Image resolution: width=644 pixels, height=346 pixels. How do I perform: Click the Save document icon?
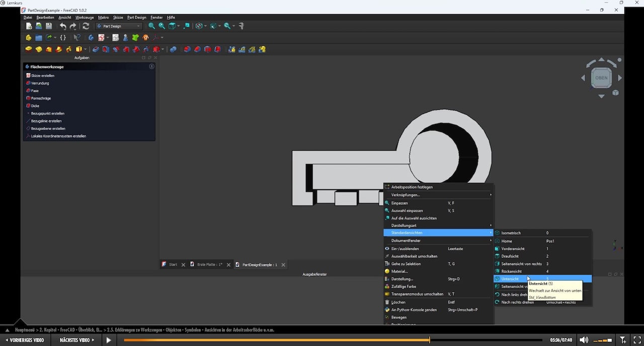49,26
